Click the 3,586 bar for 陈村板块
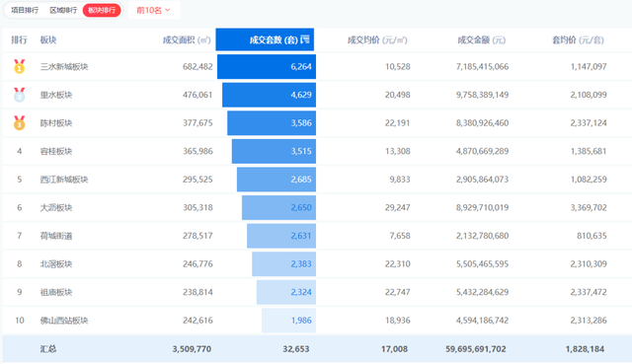This screenshot has width=632, height=364. (x=272, y=122)
